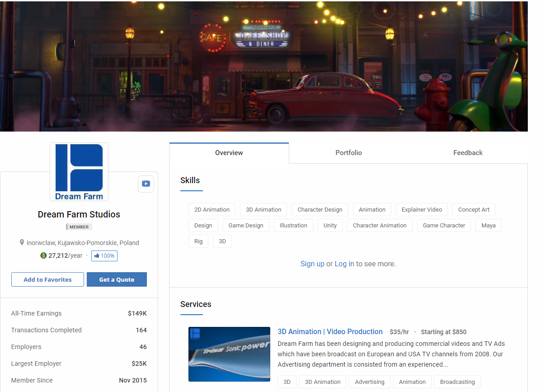Select the Broadcasting service tag
The width and height of the screenshot is (545, 392).
pyautogui.click(x=457, y=382)
